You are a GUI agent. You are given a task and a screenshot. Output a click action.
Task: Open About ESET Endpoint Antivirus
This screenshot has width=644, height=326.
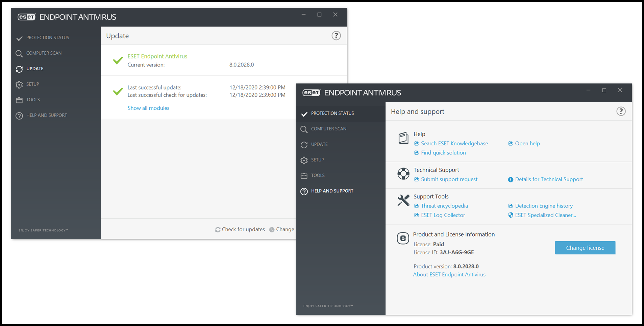pos(449,274)
